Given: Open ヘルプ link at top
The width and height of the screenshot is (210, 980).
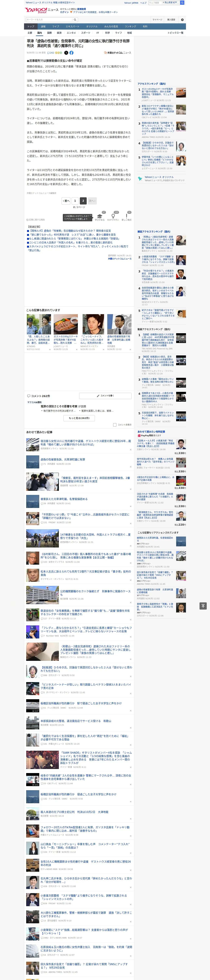Looking at the screenshot, I should [143, 3].
